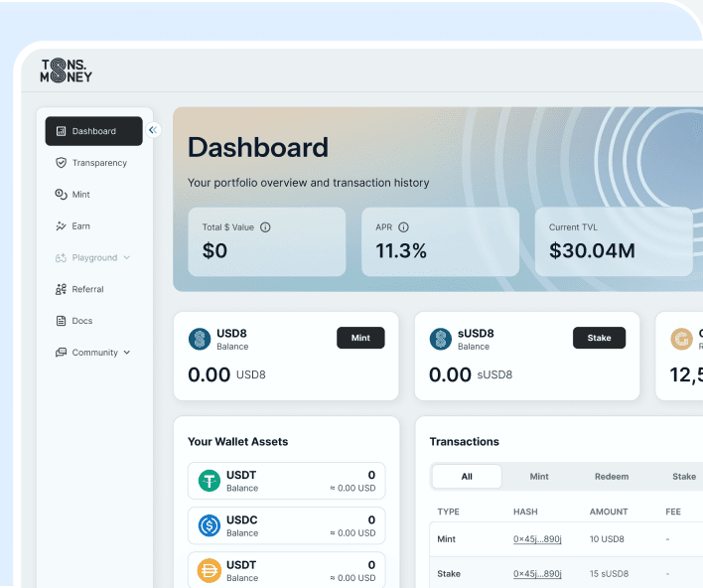This screenshot has height=588, width=703.
Task: Click the Referral people icon
Action: (61, 289)
